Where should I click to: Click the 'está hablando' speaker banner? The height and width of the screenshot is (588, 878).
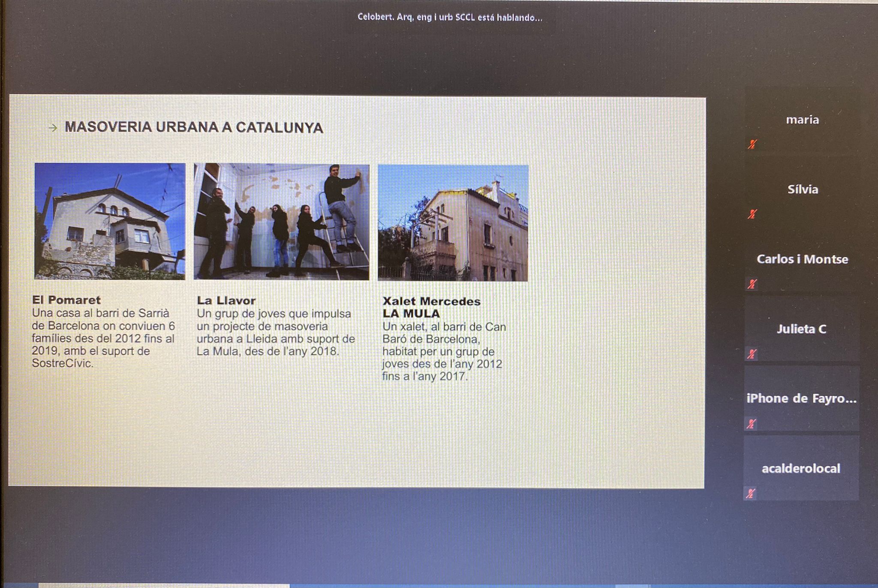point(450,18)
